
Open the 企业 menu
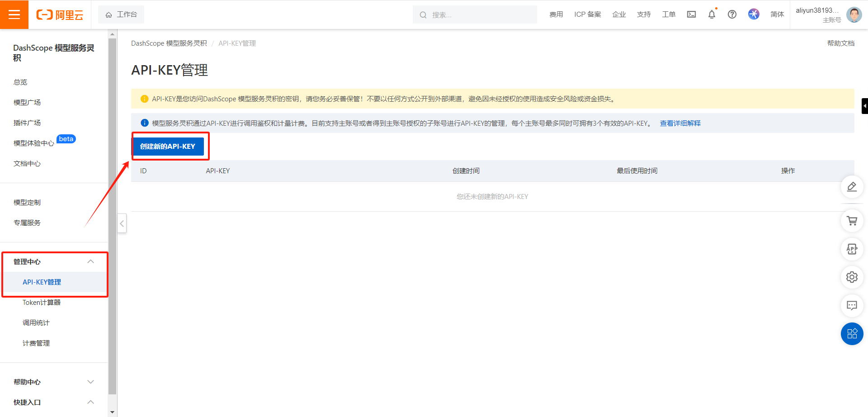[x=619, y=14]
